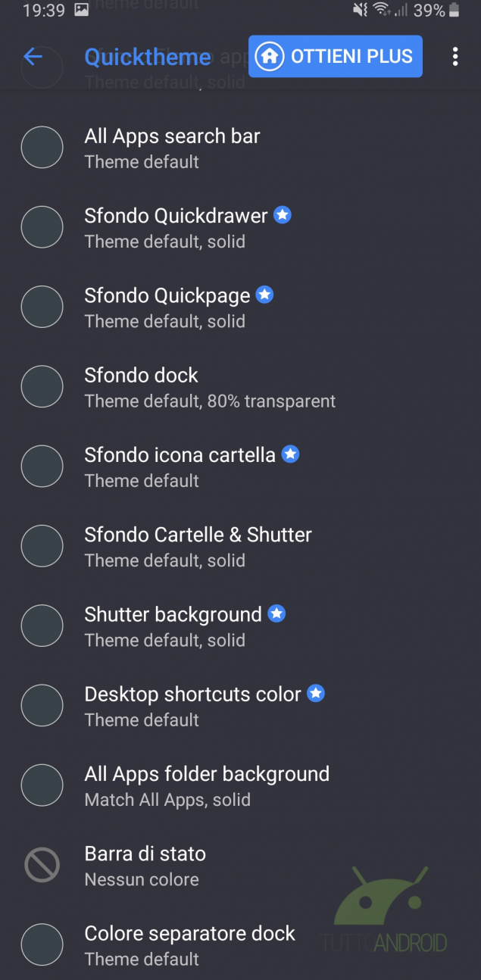The height and width of the screenshot is (980, 481).
Task: Tap the Sfondo dock color circle
Action: (x=42, y=386)
